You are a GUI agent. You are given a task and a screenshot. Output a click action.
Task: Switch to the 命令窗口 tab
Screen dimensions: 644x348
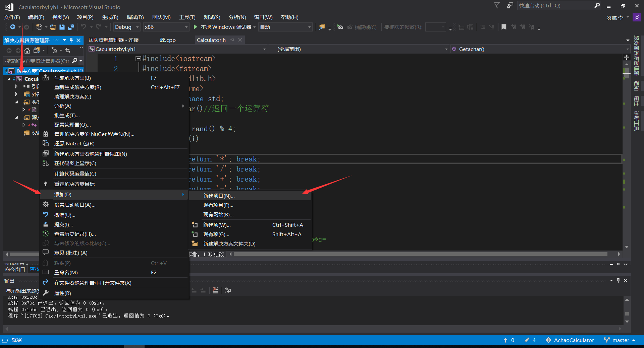(15, 269)
